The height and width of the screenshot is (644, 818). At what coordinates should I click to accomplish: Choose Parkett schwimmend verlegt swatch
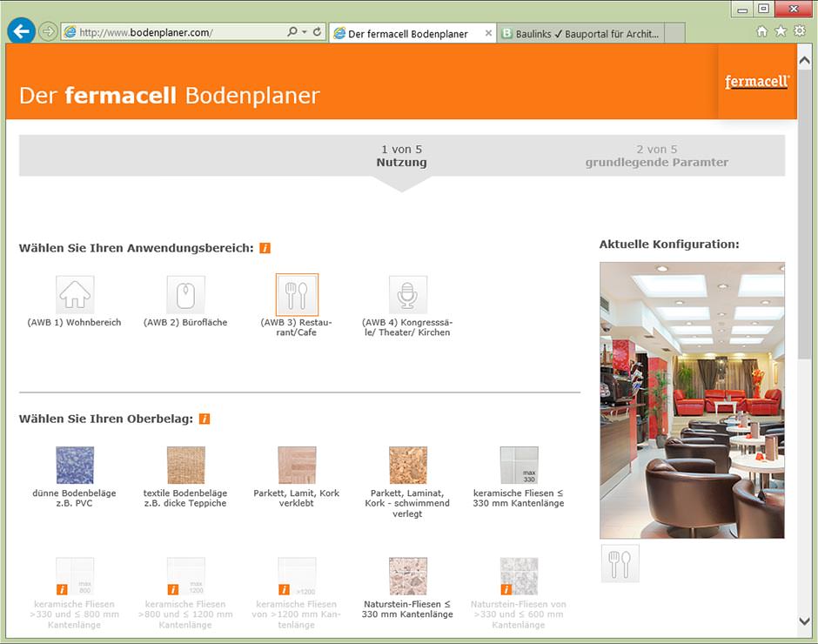(x=408, y=465)
